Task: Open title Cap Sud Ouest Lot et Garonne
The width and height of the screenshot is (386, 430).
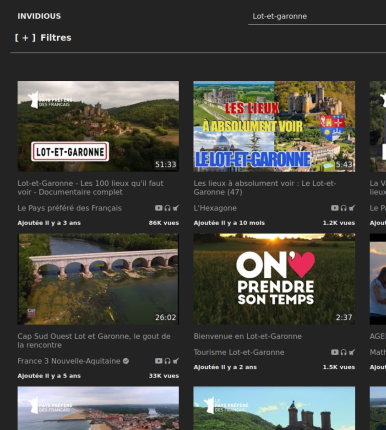Action: click(x=94, y=340)
